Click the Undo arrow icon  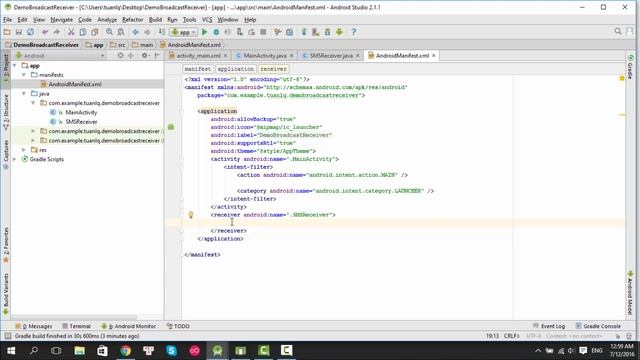[45, 32]
